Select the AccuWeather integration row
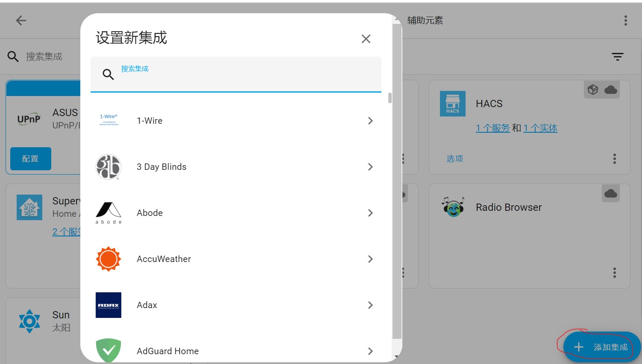The width and height of the screenshot is (642, 364). click(x=236, y=259)
